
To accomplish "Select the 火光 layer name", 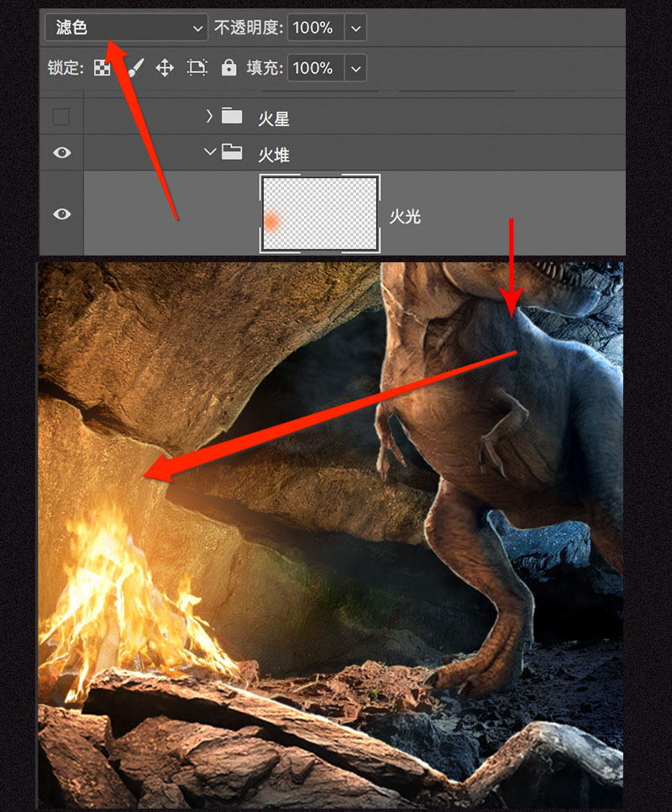I will tap(405, 216).
